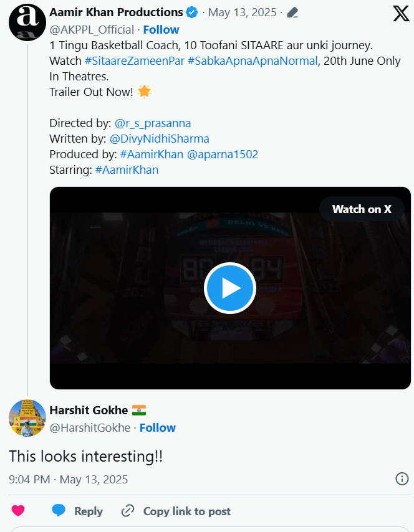Click the X logo icon
Image resolution: width=414 pixels, height=532 pixels.
click(x=401, y=12)
